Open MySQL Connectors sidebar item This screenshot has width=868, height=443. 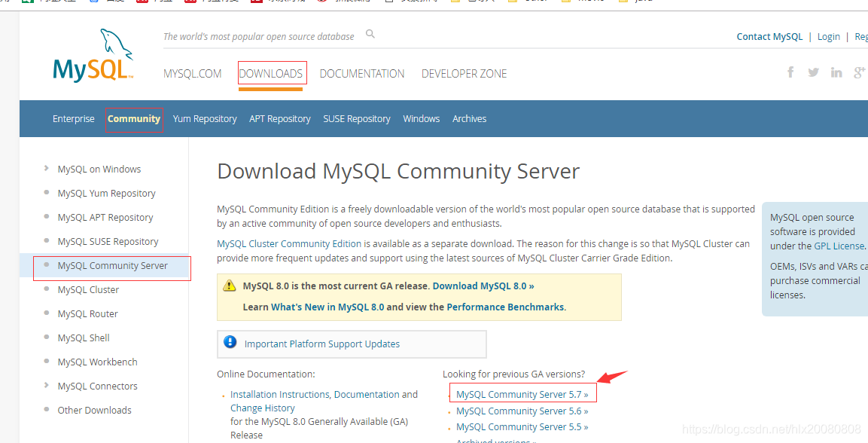click(97, 386)
